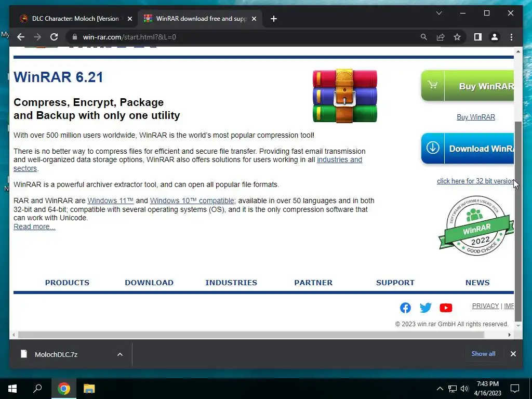Open the industries and sectors link
The width and height of the screenshot is (532, 399).
click(339, 160)
